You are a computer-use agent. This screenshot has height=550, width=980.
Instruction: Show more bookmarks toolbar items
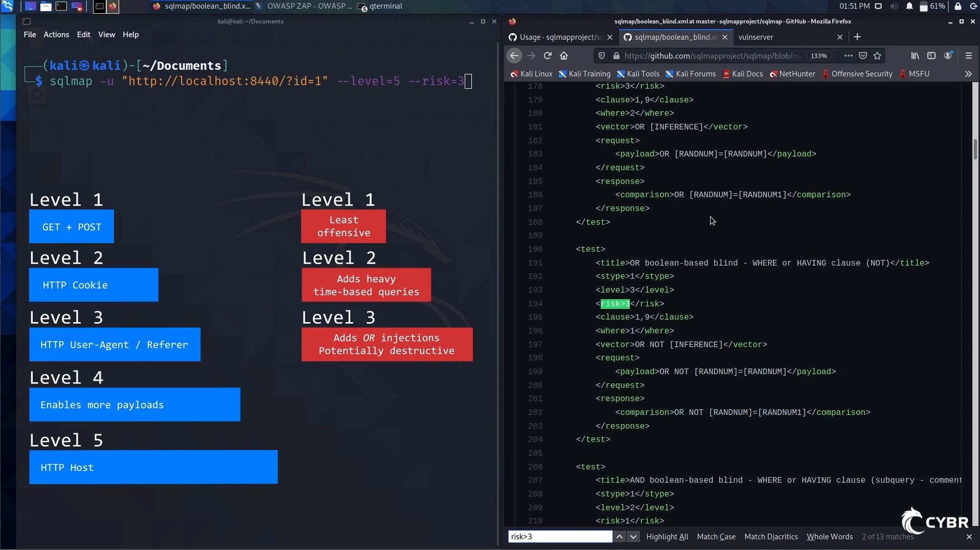968,74
